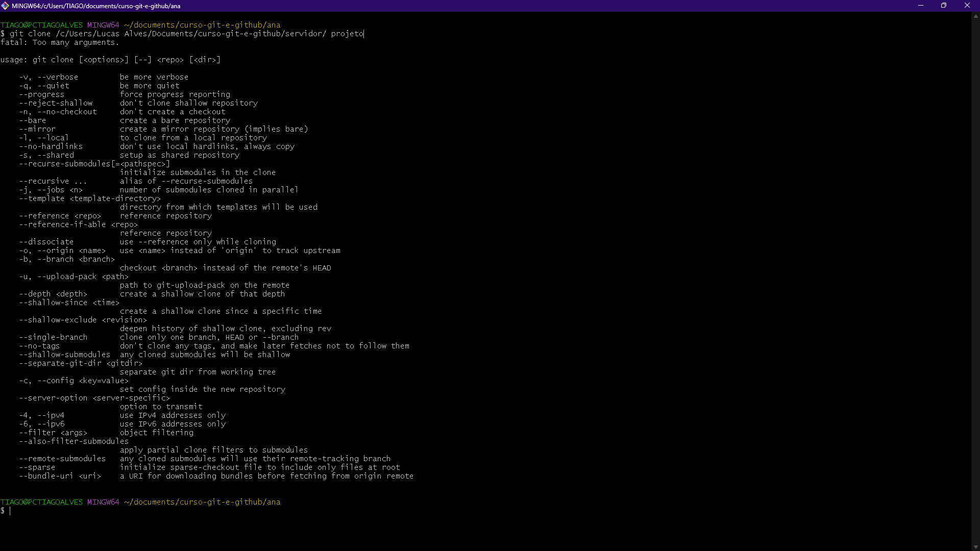Click the '--mirror' option text
This screenshot has height=551, width=980.
(37, 129)
